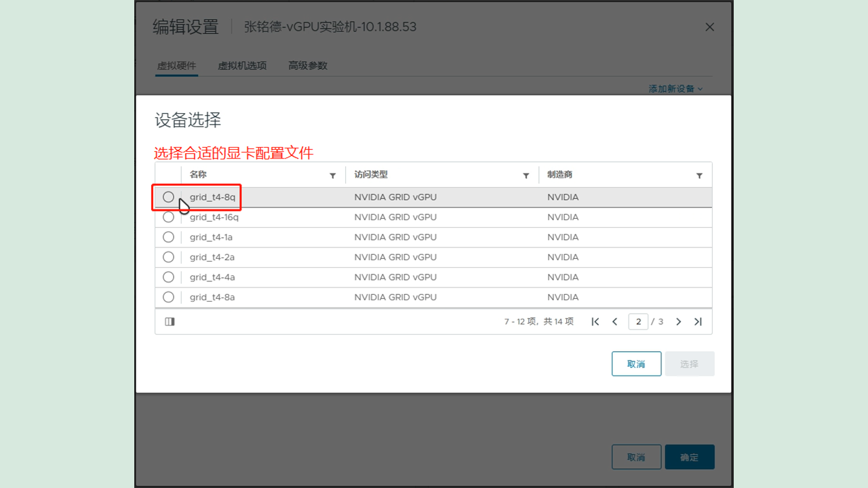Switch to the 虚拟硬件 tab

point(176,66)
